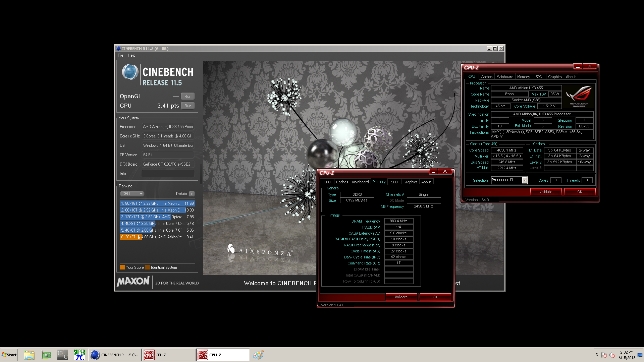Switch to CINEBENCH R11.5 taskbar button
The height and width of the screenshot is (362, 644).
tap(115, 355)
